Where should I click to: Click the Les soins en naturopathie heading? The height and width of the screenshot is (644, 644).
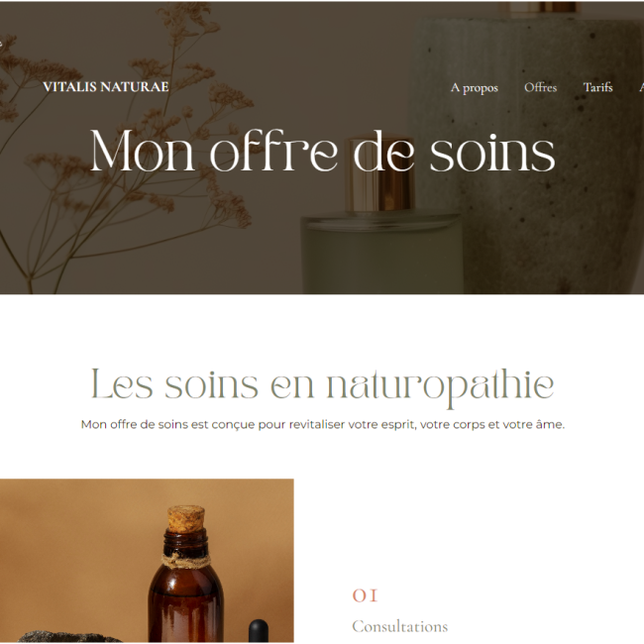coord(322,386)
